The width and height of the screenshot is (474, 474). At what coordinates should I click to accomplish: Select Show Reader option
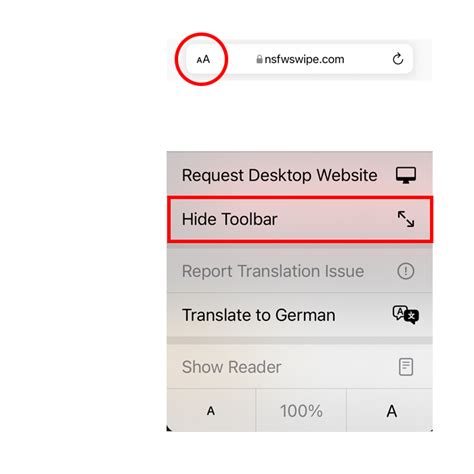click(x=300, y=367)
